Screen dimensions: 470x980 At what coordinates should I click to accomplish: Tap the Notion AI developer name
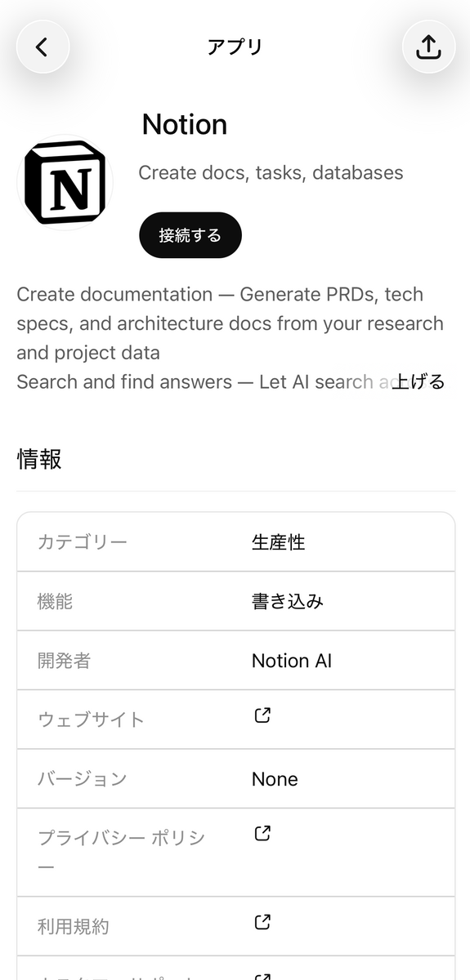[x=292, y=661]
